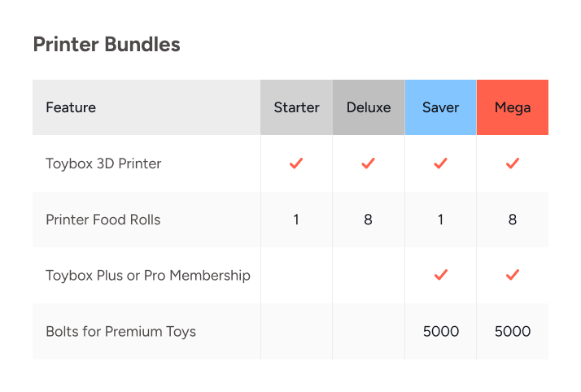Select the blue Saver column header
The height and width of the screenshot is (392, 581).
point(440,107)
